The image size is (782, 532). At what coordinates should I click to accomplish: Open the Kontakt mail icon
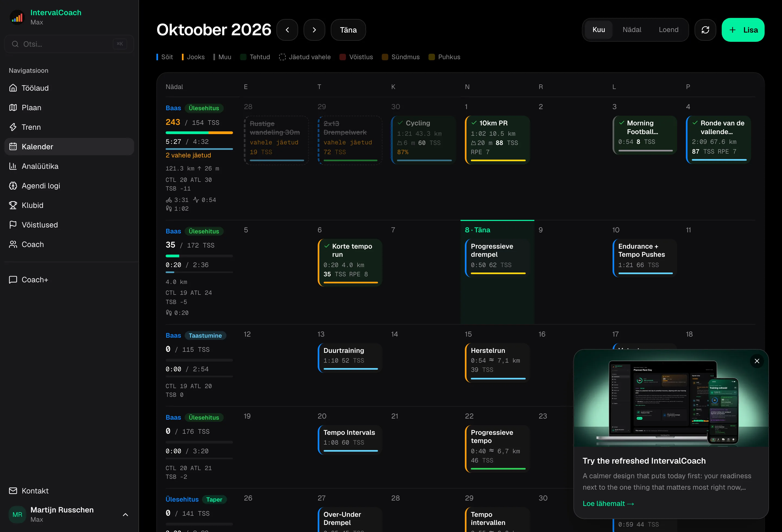pyautogui.click(x=13, y=491)
